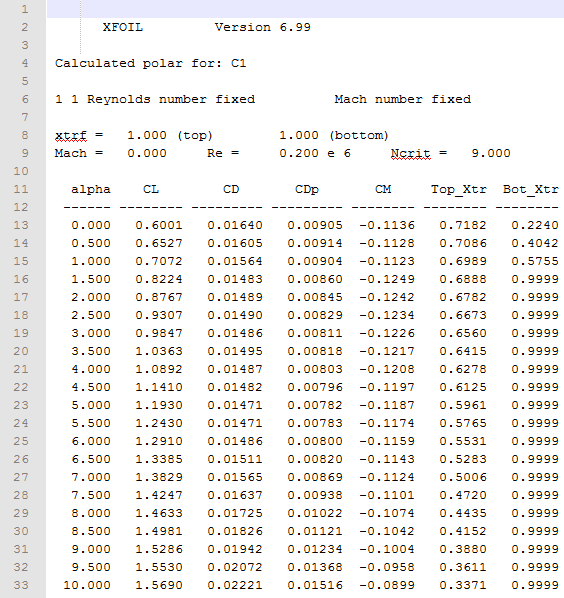
Task: Click the 'alpha' column header
Action: pyautogui.click(x=91, y=190)
